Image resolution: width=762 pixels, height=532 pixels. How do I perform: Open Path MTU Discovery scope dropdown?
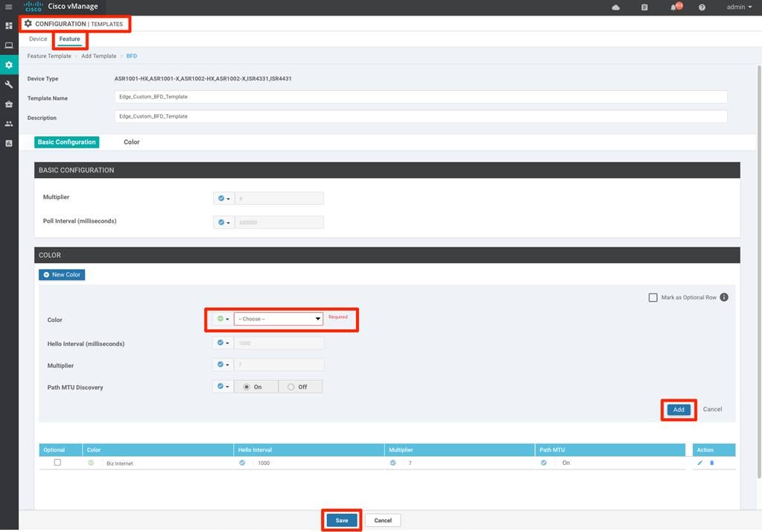[223, 387]
